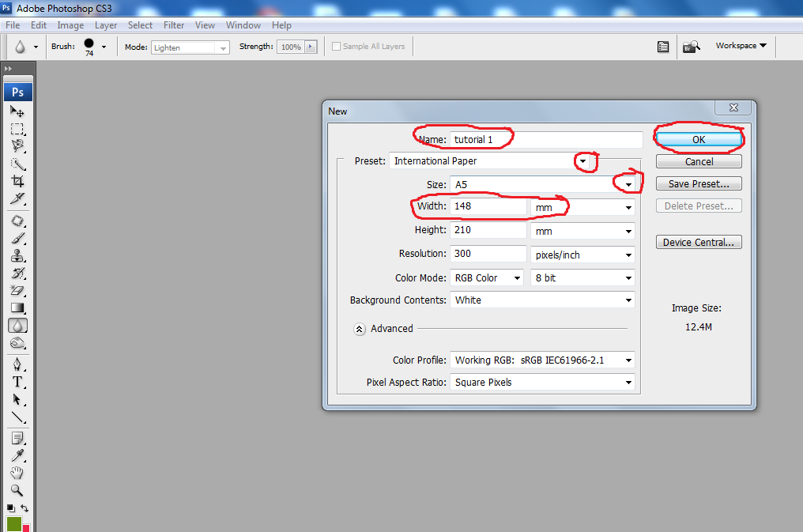This screenshot has height=532, width=803.
Task: Select the Brush tool
Action: click(17, 238)
